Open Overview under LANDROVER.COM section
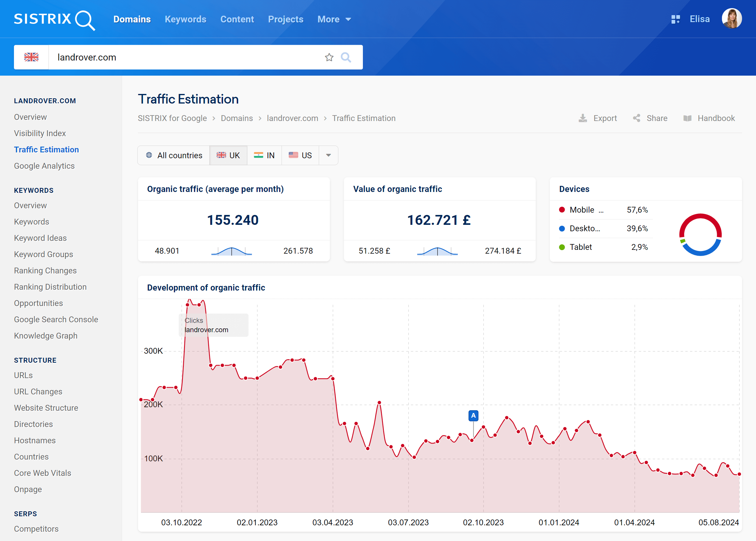Viewport: 756px width, 541px height. tap(30, 117)
